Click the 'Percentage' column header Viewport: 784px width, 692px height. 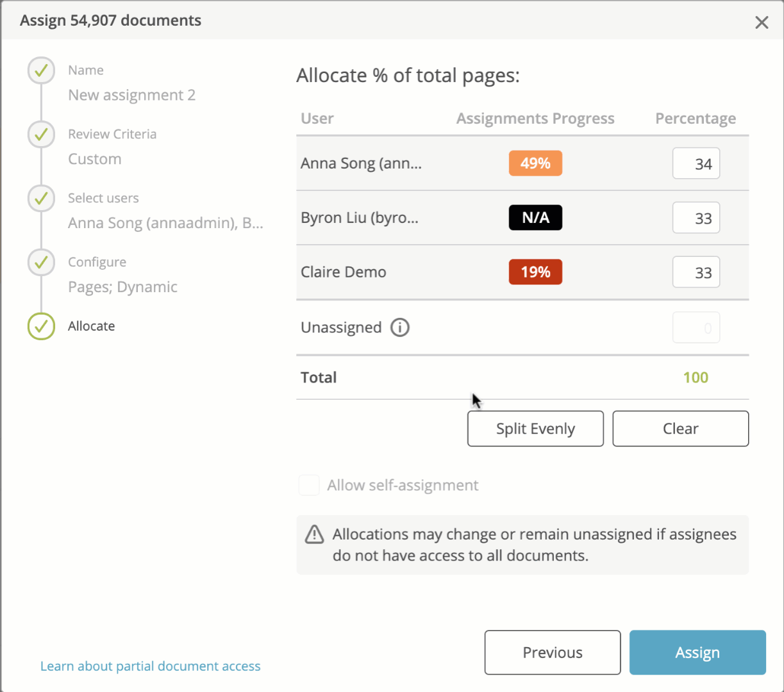click(696, 119)
